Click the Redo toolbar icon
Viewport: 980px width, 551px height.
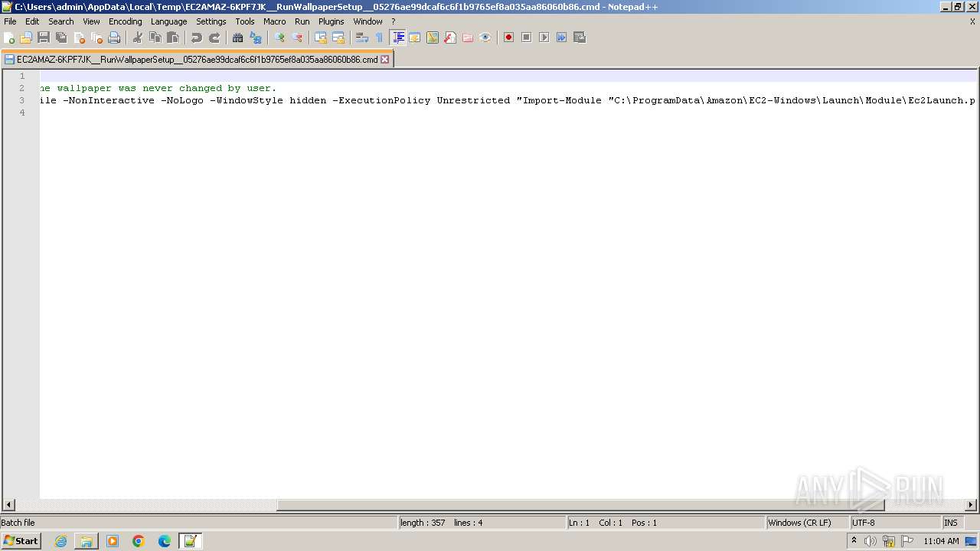coord(214,37)
